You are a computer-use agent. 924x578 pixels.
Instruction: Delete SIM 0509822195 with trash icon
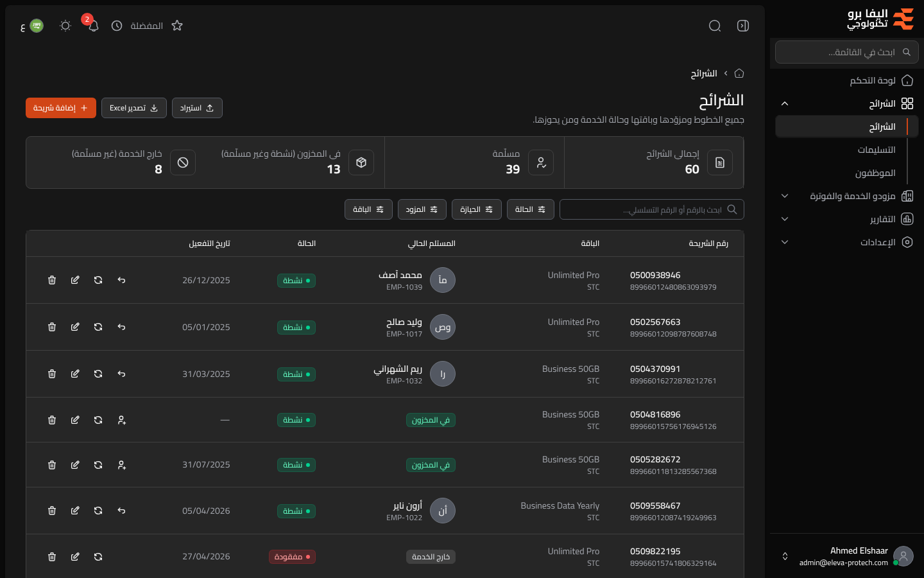(x=52, y=557)
